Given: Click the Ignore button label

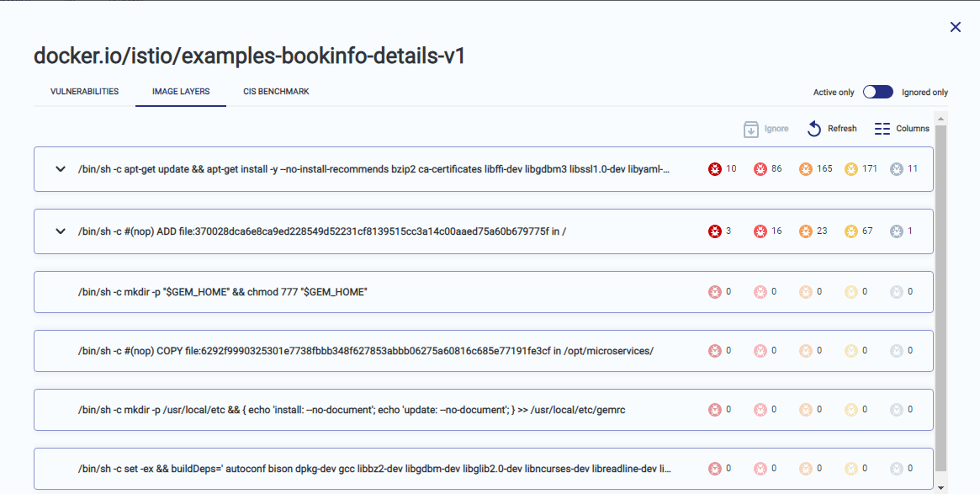Looking at the screenshot, I should pyautogui.click(x=776, y=128).
